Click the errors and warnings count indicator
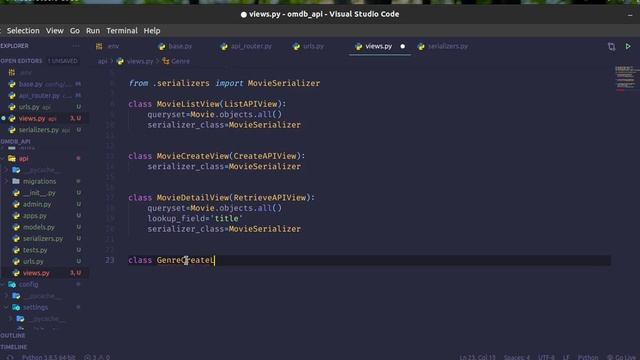640x360 pixels. (x=97, y=357)
